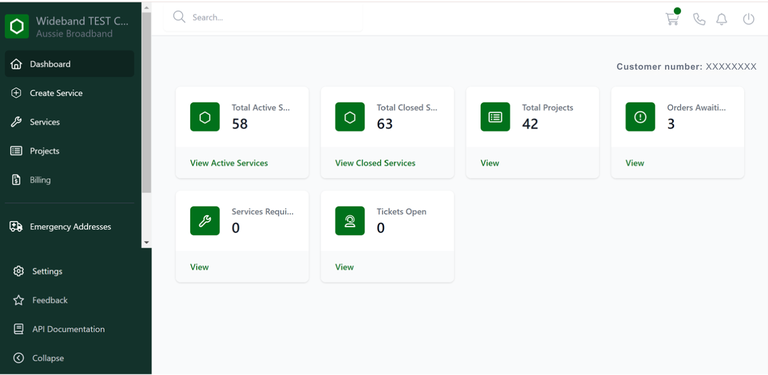Click the Orders Awaiting exclamation icon
This screenshot has height=375, width=768.
point(640,117)
